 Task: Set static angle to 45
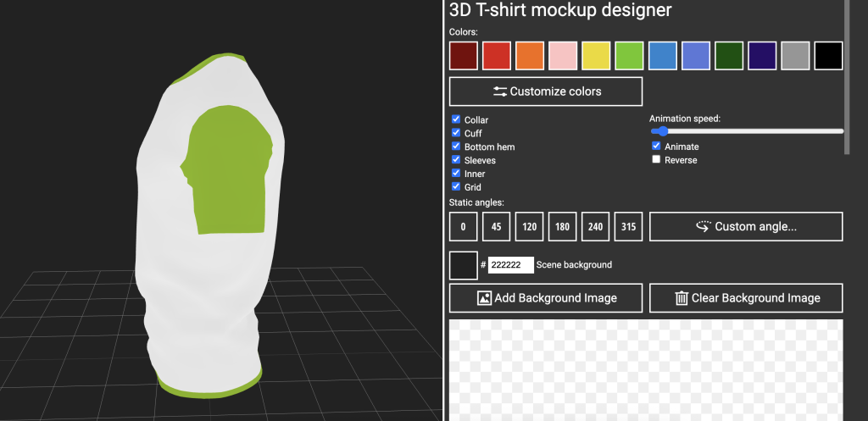[x=496, y=227]
